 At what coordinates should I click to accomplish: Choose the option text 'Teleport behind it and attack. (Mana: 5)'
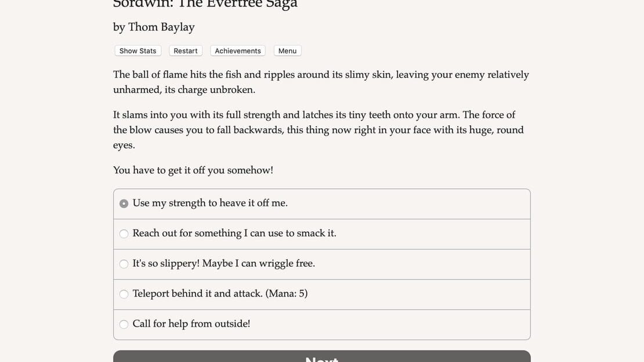click(220, 294)
